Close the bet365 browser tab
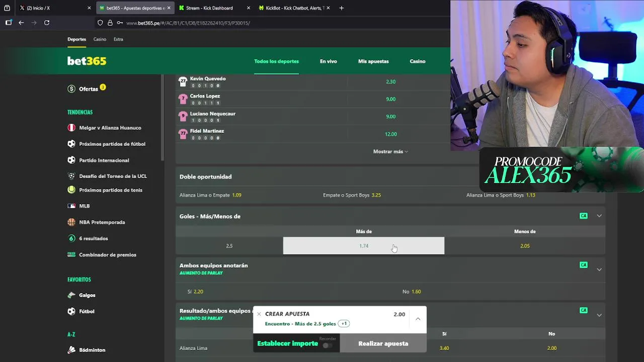Image resolution: width=644 pixels, height=362 pixels. point(169,8)
